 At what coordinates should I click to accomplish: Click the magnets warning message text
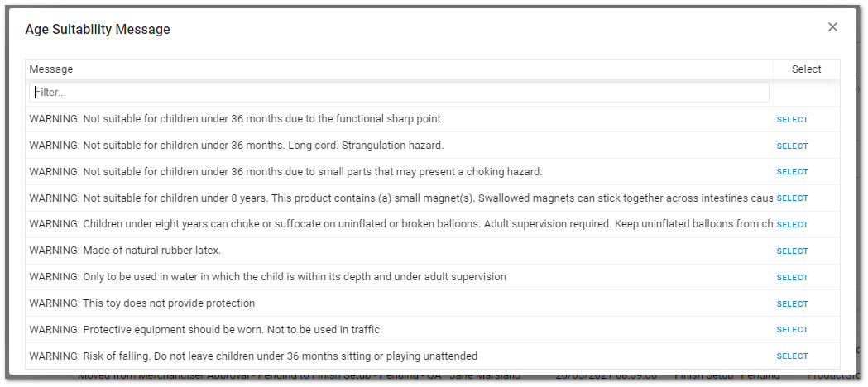point(400,198)
